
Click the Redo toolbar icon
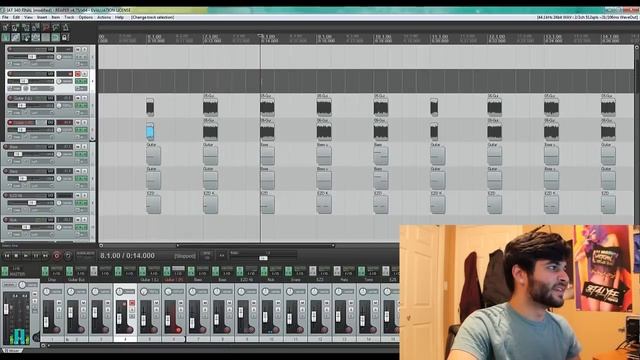(56, 27)
